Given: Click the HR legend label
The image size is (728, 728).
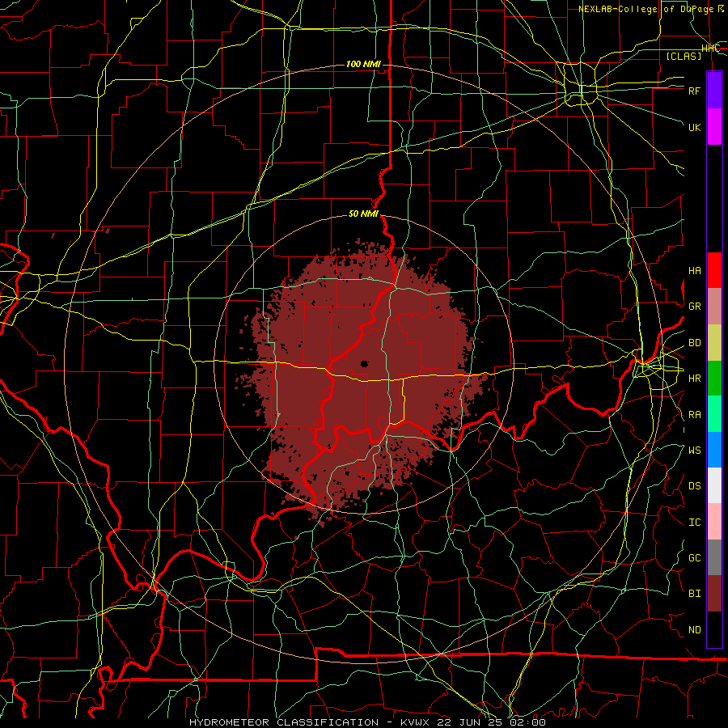Looking at the screenshot, I should tap(695, 379).
